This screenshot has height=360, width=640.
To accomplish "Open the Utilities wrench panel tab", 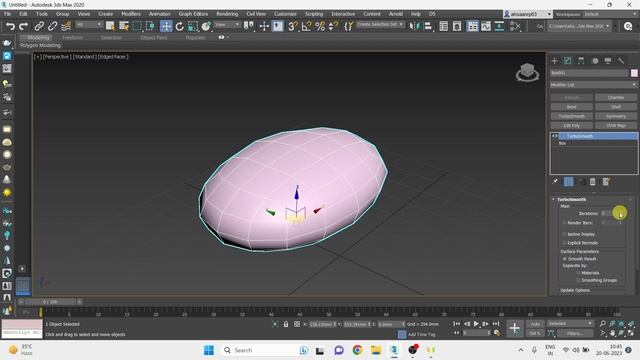I will coord(621,61).
